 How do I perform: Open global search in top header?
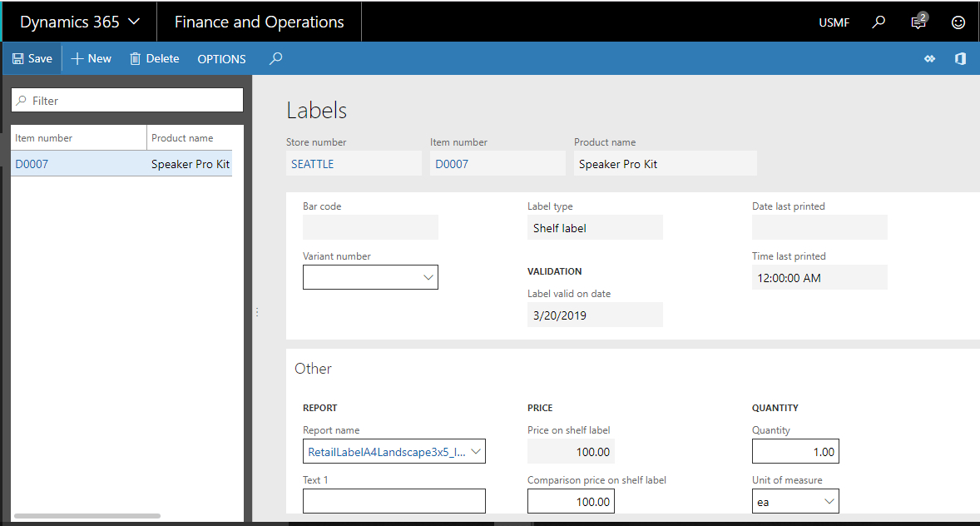pos(879,22)
